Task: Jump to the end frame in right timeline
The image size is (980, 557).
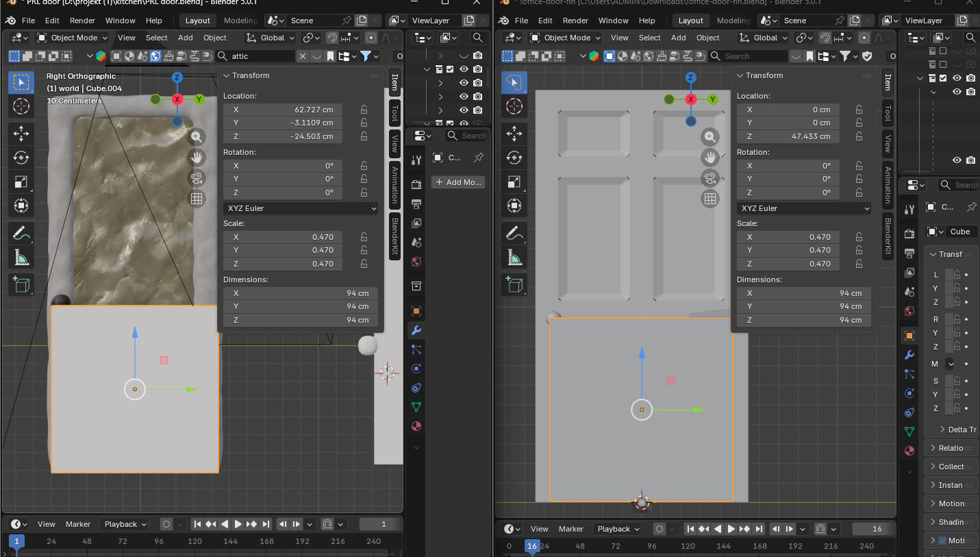Action: tap(759, 529)
